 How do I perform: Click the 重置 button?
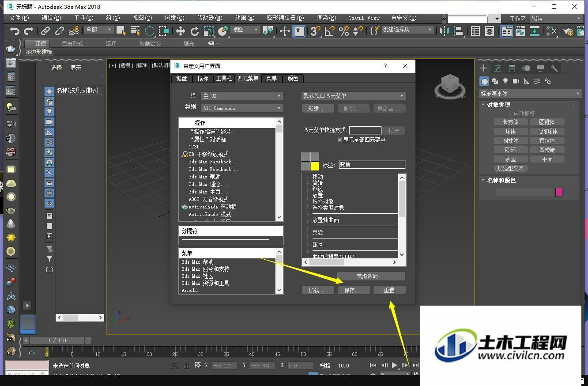coord(389,290)
